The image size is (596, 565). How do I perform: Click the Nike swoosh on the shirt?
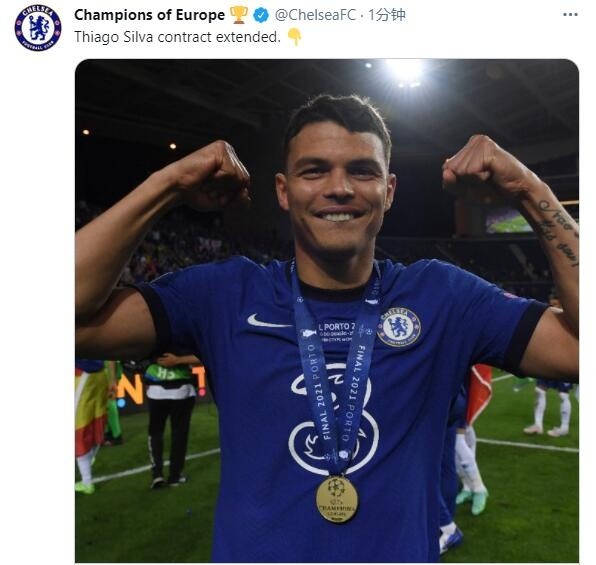pos(266,322)
